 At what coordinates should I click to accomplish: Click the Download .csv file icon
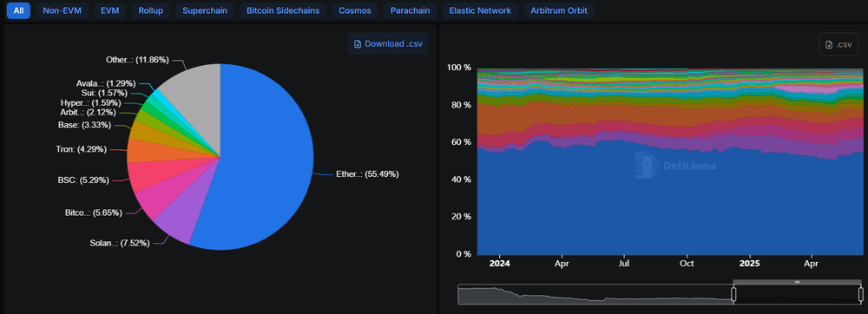(358, 44)
